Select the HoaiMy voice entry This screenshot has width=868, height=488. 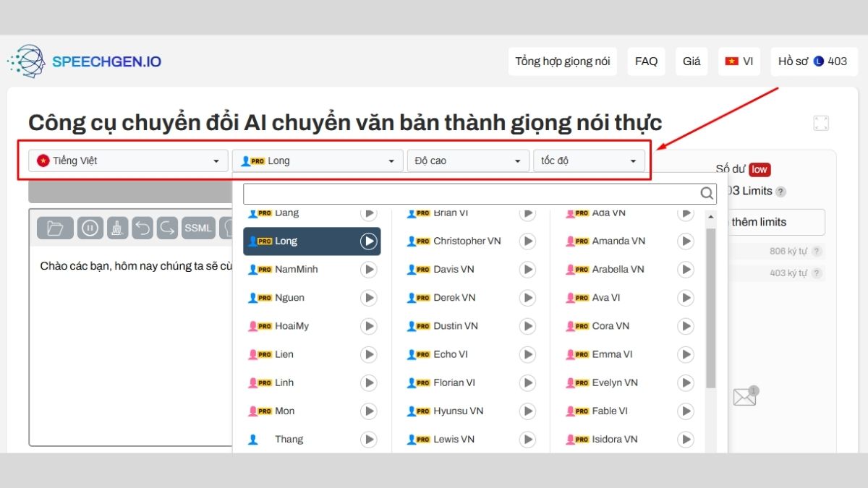[x=312, y=326]
